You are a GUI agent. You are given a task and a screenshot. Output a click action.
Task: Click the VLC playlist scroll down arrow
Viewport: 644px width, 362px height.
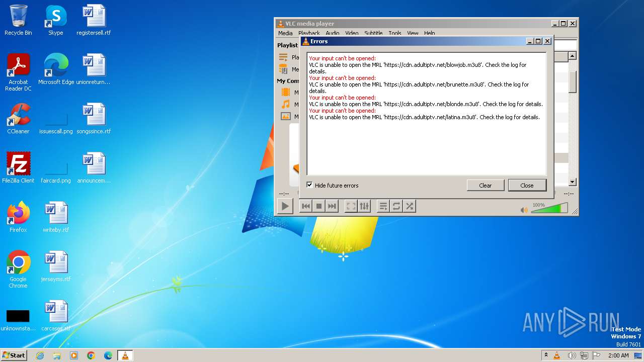(x=573, y=182)
